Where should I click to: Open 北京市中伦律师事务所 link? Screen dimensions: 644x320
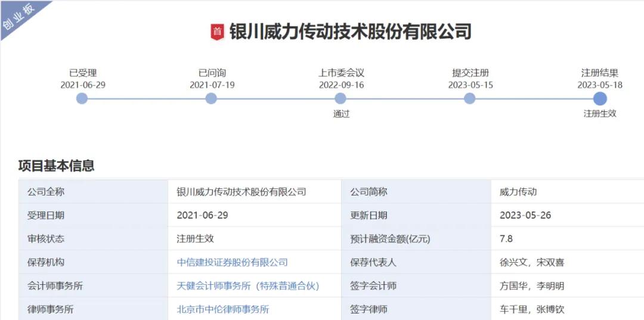coord(222,309)
